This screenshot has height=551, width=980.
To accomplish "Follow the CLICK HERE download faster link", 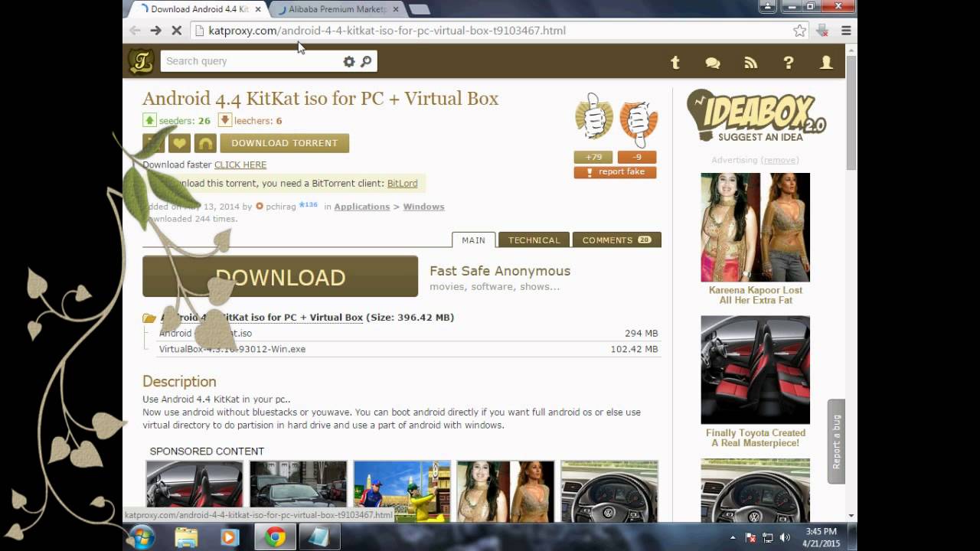I will tap(240, 165).
